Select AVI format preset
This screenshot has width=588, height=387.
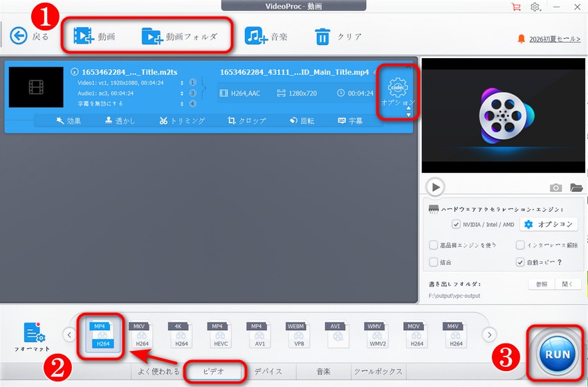[x=338, y=334]
